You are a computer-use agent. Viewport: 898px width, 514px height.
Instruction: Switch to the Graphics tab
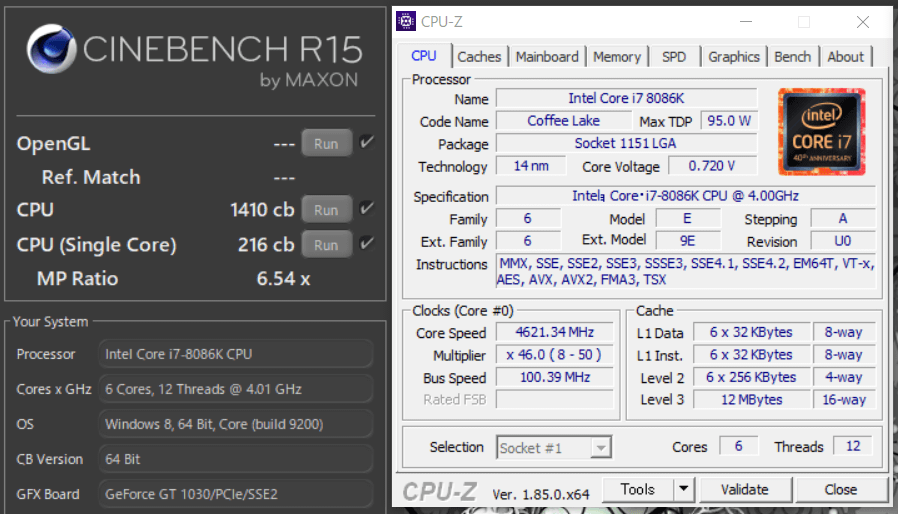(x=734, y=57)
